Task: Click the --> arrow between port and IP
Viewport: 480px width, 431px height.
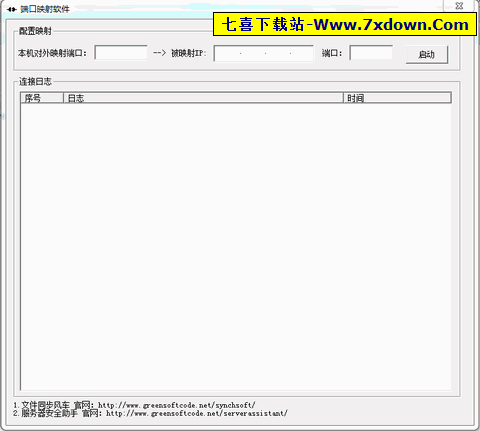Action: coord(159,53)
